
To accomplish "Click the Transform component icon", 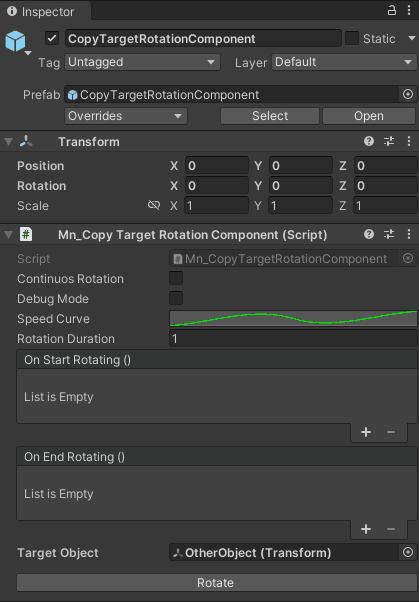I will click(x=26, y=141).
